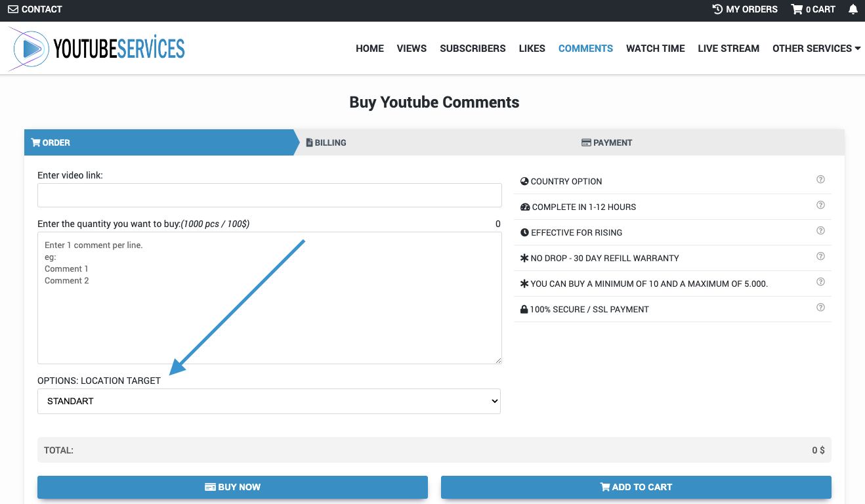865x504 pixels.
Task: Switch to the Billing step
Action: click(326, 142)
